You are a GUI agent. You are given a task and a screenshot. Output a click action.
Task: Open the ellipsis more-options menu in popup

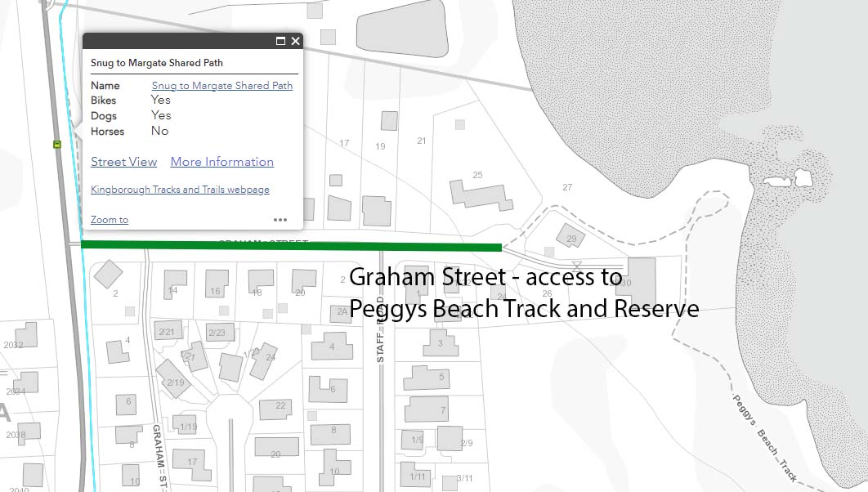pos(281,219)
